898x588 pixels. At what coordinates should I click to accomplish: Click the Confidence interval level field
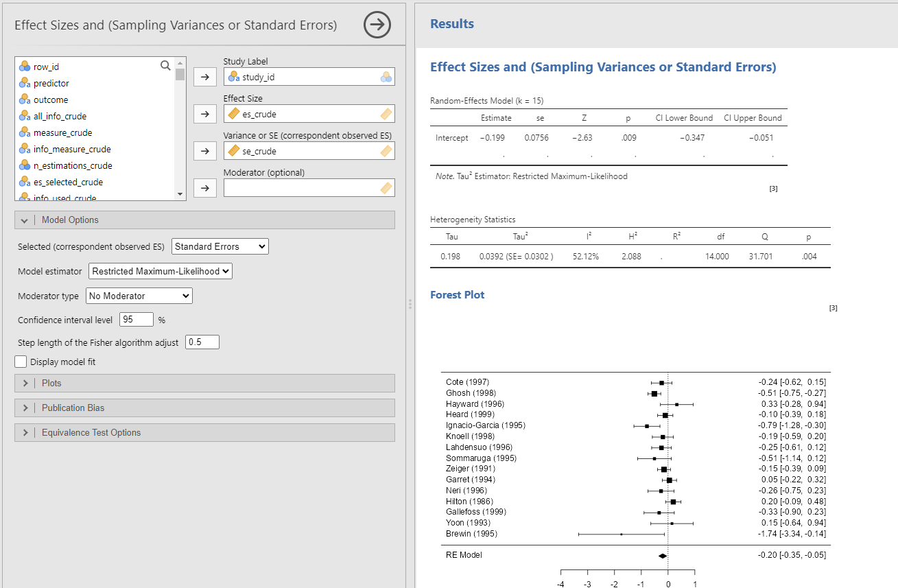point(136,320)
